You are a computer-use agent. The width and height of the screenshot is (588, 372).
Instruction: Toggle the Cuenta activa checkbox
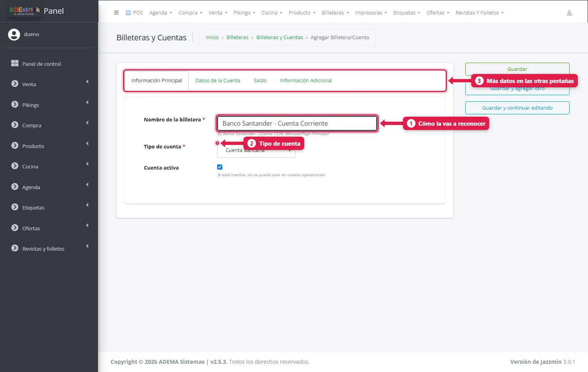pos(220,167)
